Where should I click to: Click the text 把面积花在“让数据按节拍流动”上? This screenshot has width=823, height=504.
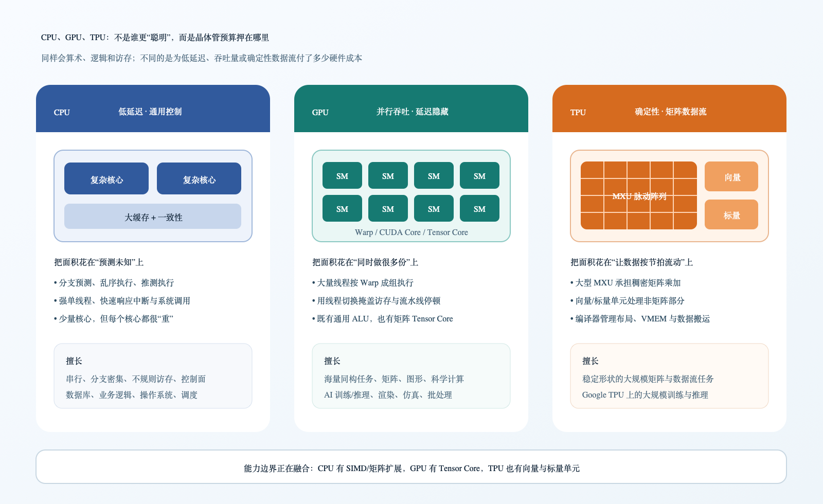(x=632, y=262)
